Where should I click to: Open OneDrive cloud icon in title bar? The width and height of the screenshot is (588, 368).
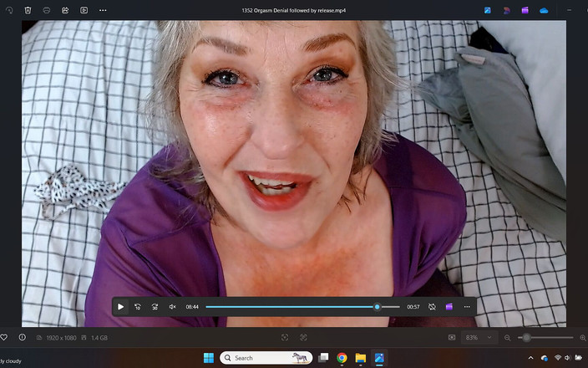(x=544, y=10)
